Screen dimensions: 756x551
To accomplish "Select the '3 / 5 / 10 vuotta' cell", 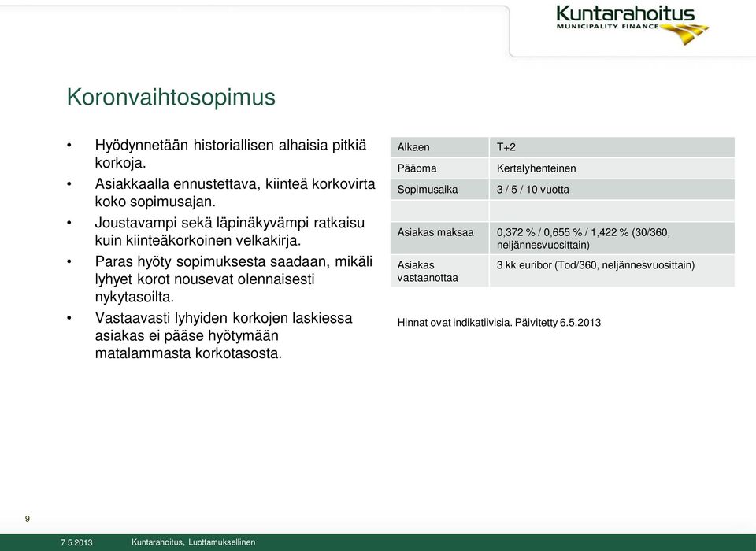I will point(612,190).
